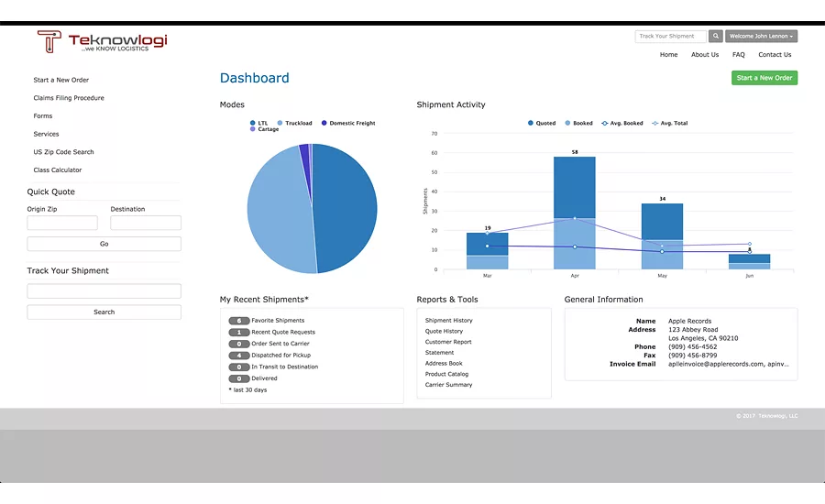This screenshot has width=825, height=504.
Task: Open the Statement link
Action: pos(439,353)
